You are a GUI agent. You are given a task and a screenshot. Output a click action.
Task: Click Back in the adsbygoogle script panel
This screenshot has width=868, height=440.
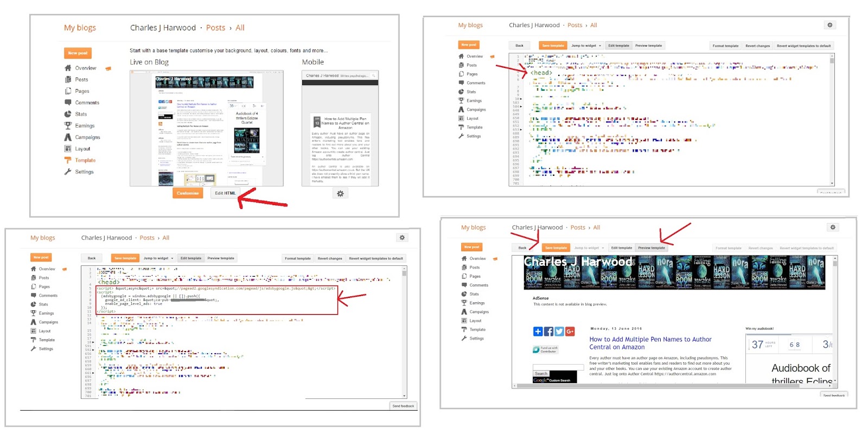92,258
